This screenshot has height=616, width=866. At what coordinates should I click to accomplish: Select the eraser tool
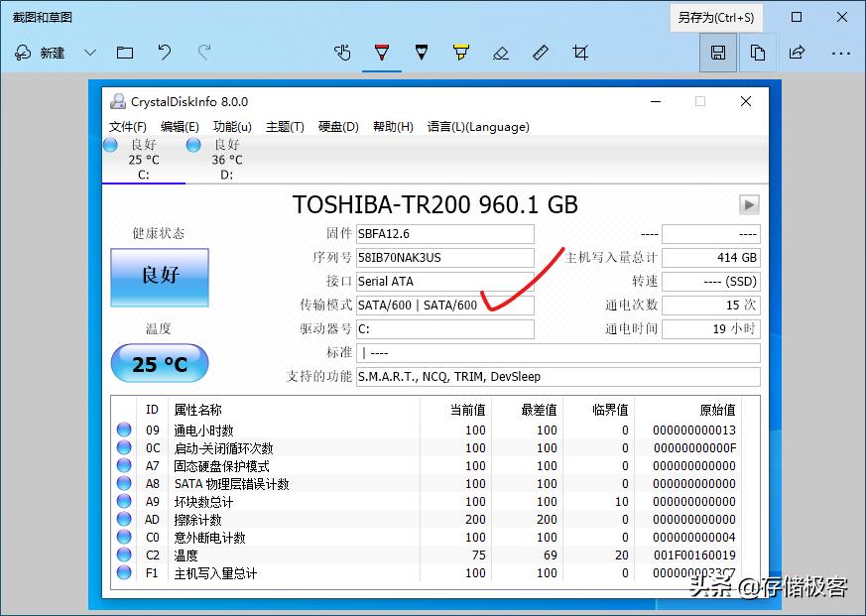click(501, 53)
